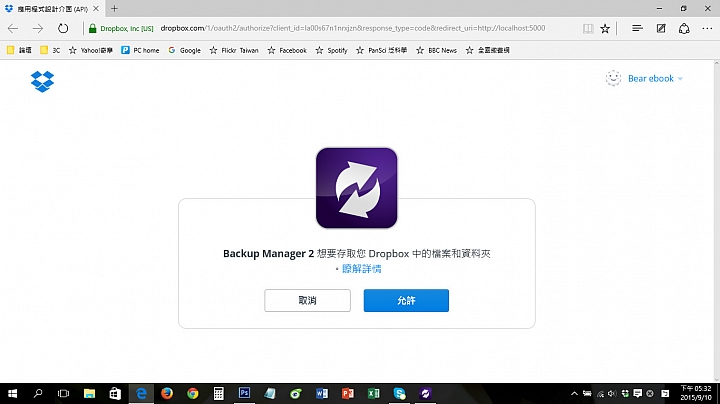Close the current Dropbox API tab

[96, 8]
